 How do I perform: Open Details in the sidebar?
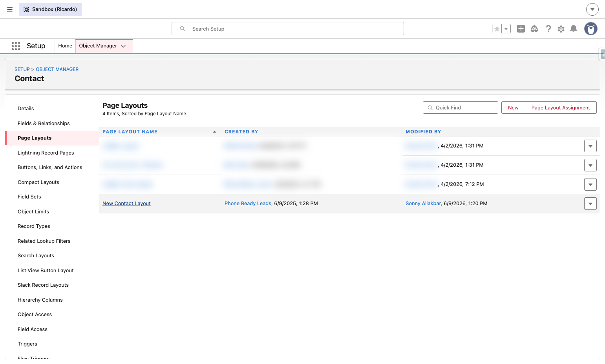[26, 109]
